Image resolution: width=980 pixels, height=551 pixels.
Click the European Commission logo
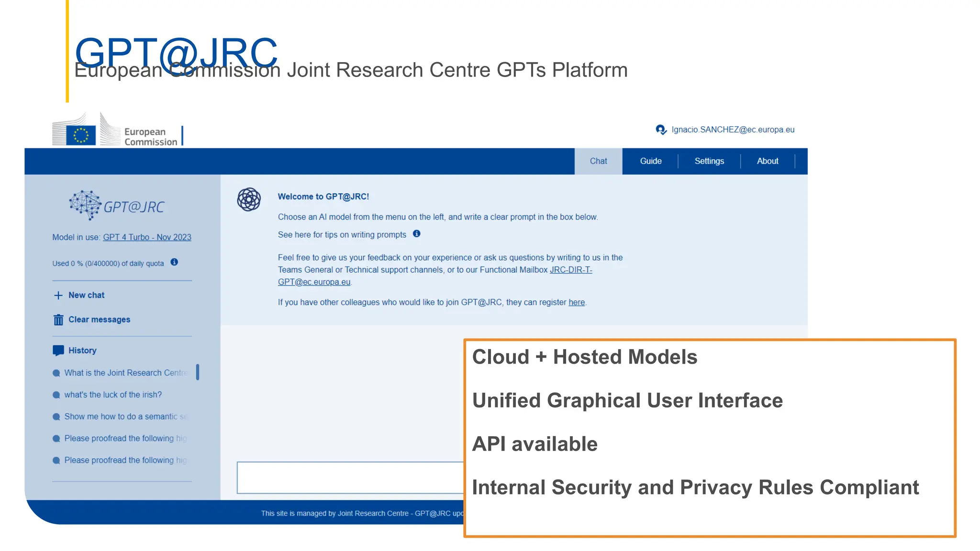click(118, 129)
